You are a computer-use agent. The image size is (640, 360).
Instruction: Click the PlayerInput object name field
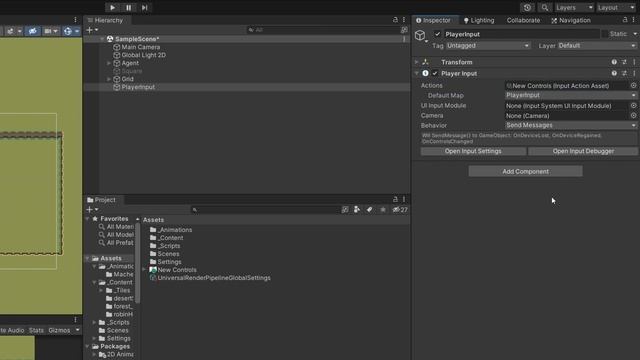521,34
